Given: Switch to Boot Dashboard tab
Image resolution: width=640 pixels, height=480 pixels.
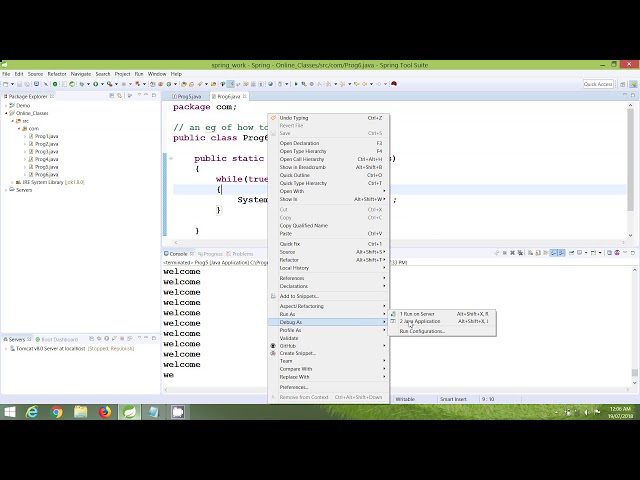Looking at the screenshot, I should coord(56,339).
